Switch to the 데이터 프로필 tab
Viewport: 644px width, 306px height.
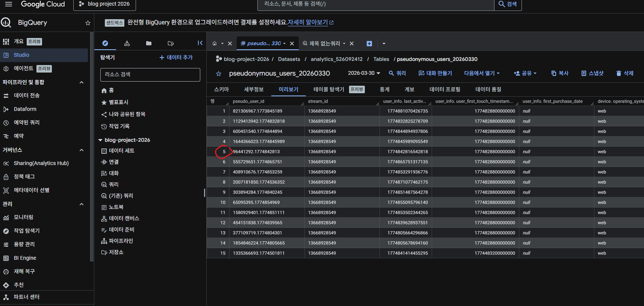point(445,89)
